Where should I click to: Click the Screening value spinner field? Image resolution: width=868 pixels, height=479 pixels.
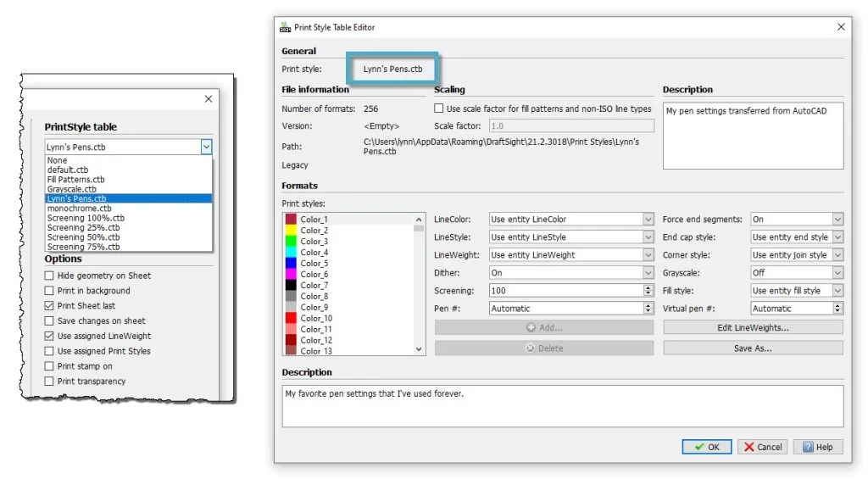pos(565,291)
